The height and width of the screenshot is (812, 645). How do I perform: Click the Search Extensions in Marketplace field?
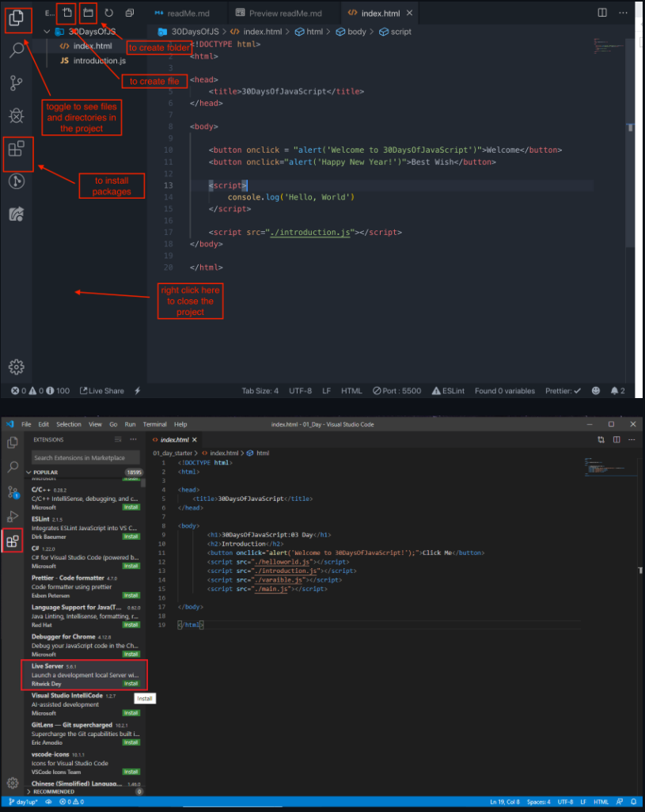tap(85, 457)
